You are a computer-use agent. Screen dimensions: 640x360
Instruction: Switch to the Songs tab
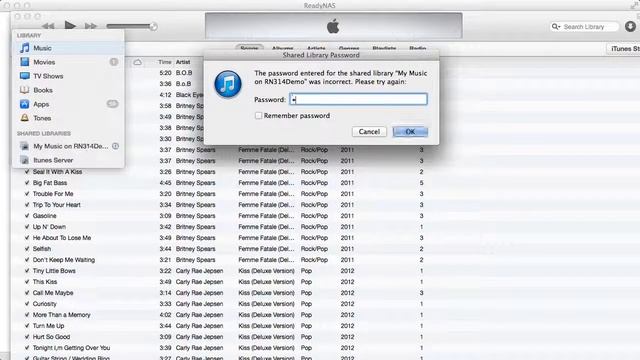click(249, 48)
